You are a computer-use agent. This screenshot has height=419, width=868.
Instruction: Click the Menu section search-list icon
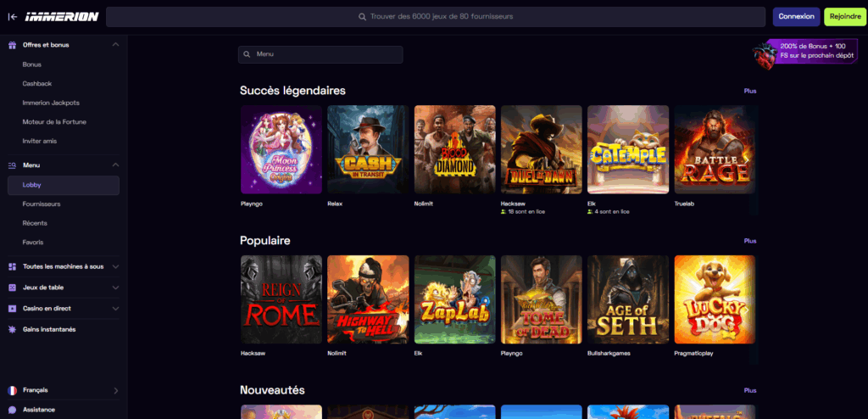12,165
